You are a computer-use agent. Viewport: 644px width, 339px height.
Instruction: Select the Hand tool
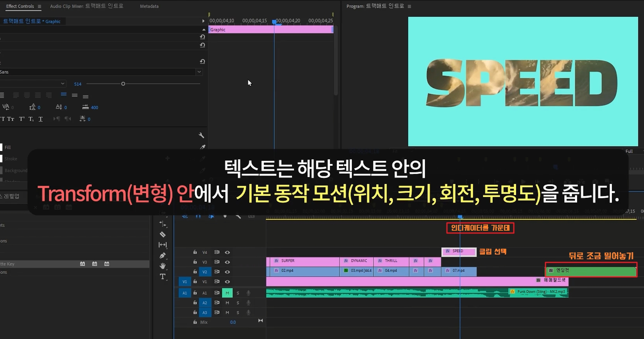coord(163,266)
